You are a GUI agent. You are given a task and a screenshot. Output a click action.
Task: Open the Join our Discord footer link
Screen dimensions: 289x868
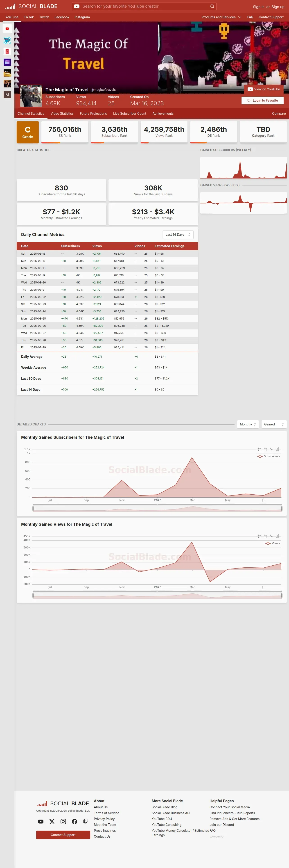pos(222,825)
